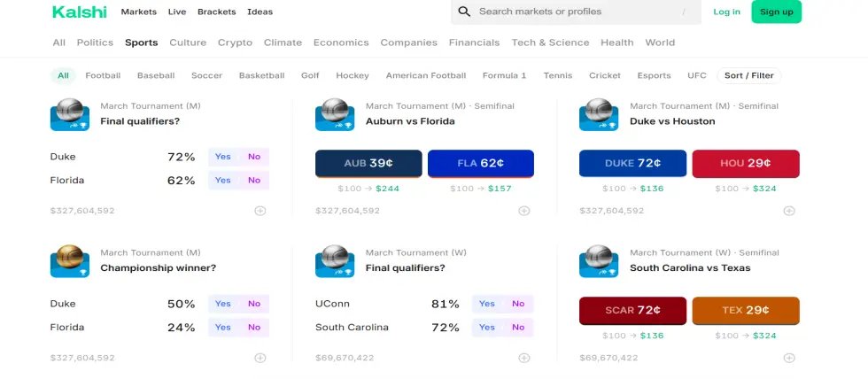Select the All sports filter pill
The width and height of the screenshot is (868, 379).
(x=63, y=76)
